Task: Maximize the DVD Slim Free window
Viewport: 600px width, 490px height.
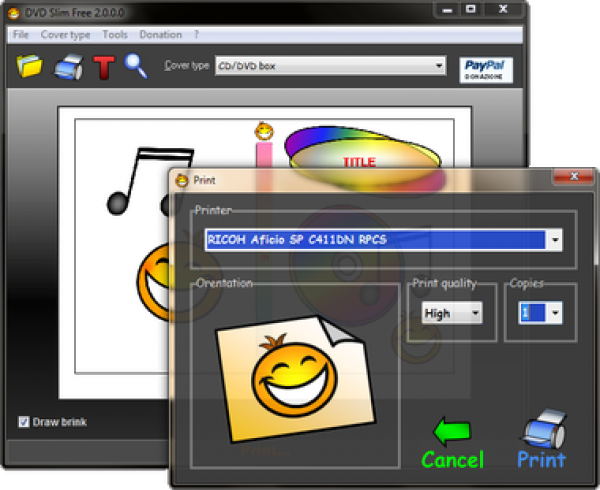Action: pos(471,10)
